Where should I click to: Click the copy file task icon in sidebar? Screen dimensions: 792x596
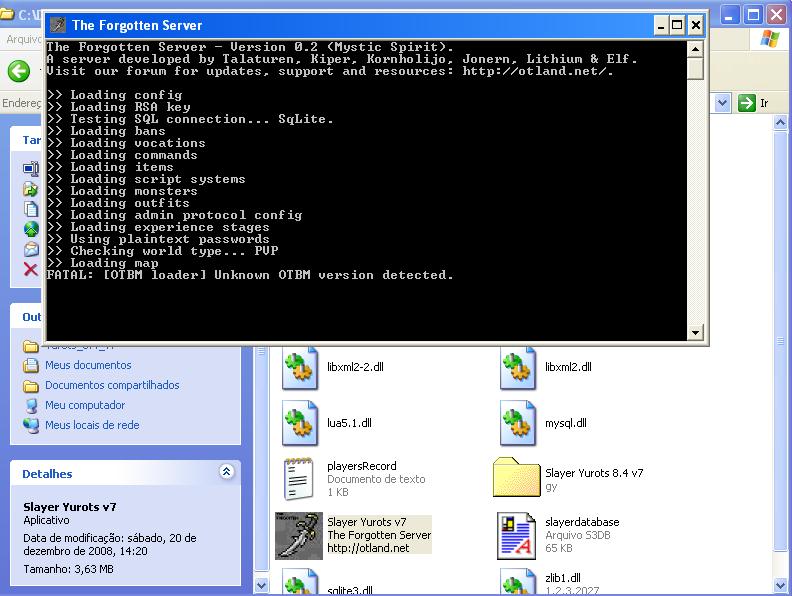click(31, 209)
